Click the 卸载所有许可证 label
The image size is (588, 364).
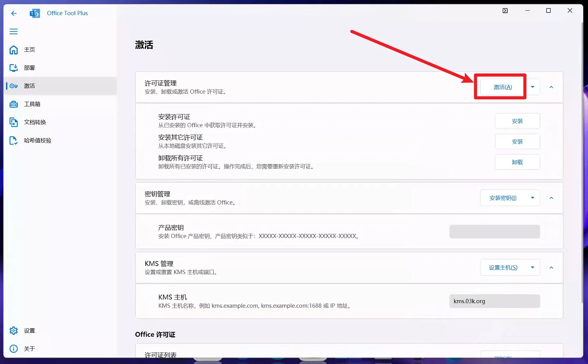pyautogui.click(x=181, y=158)
